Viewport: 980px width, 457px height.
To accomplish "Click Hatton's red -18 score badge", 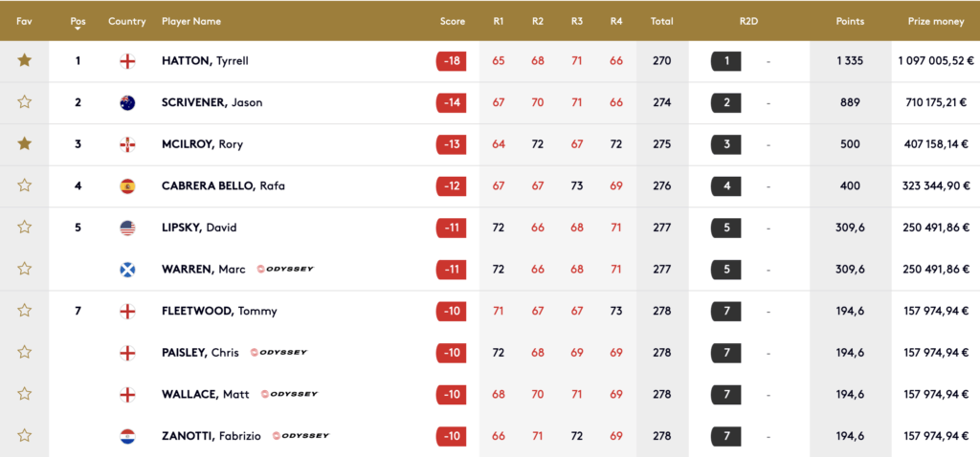I will tap(451, 61).
